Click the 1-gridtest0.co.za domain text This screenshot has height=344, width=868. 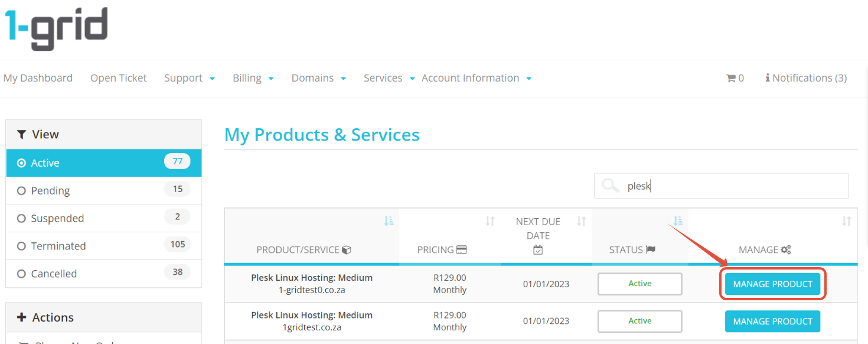coord(312,290)
